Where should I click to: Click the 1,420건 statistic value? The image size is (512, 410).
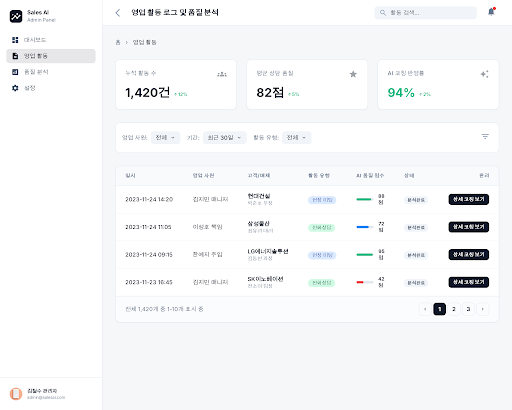click(x=147, y=93)
